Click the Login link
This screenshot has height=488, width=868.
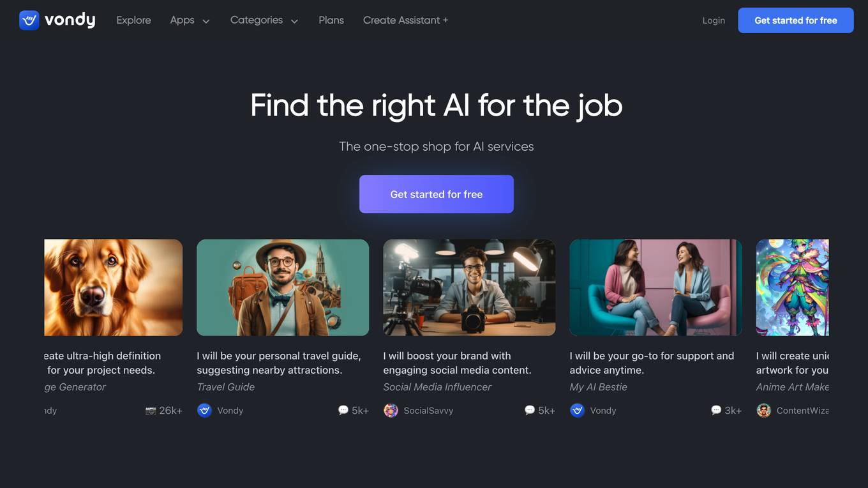(714, 20)
